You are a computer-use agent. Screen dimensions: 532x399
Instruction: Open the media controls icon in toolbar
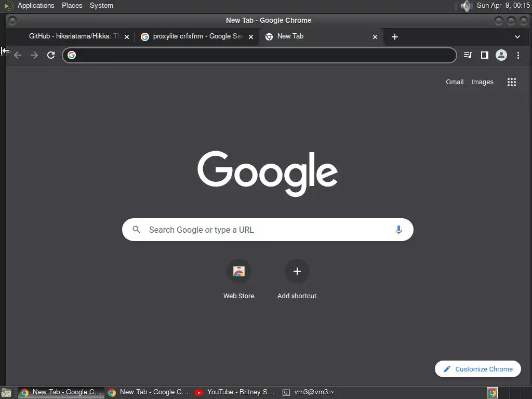[468, 55]
